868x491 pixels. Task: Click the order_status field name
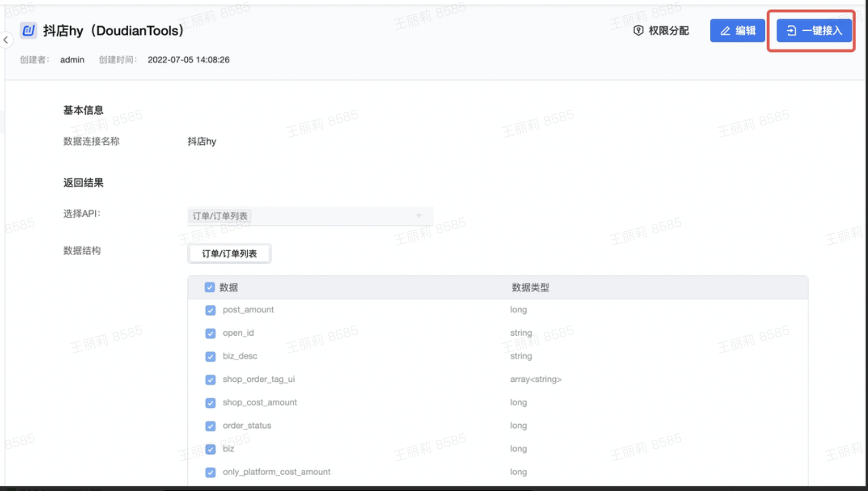click(247, 425)
